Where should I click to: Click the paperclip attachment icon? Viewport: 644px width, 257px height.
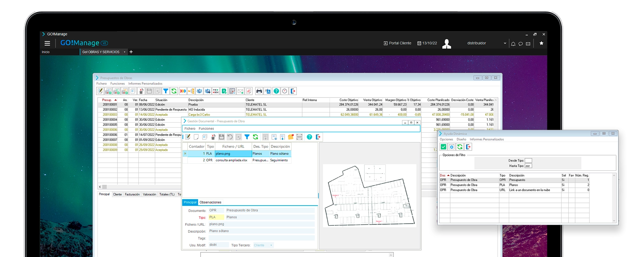[x=249, y=91]
